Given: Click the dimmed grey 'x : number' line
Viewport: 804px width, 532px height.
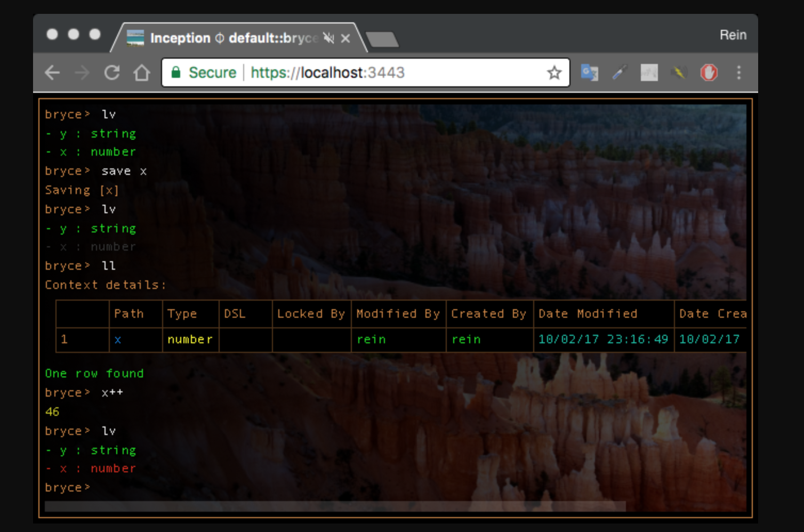Looking at the screenshot, I should coord(91,247).
